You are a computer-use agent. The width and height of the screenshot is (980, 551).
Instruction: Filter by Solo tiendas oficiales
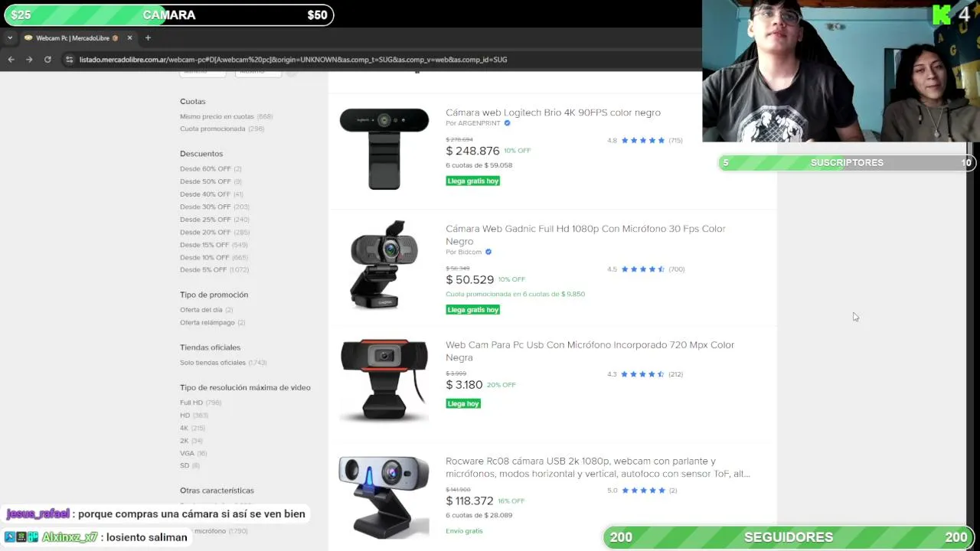click(x=223, y=363)
